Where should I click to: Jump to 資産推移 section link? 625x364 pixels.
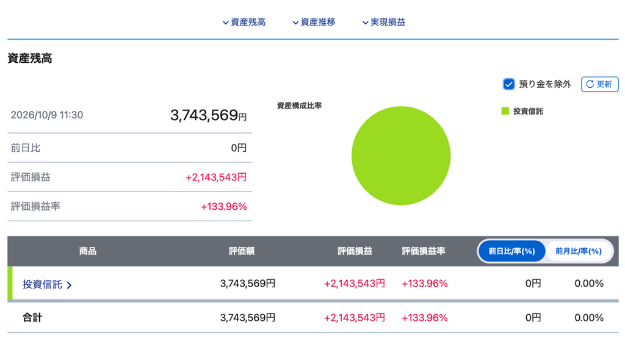pyautogui.click(x=317, y=23)
